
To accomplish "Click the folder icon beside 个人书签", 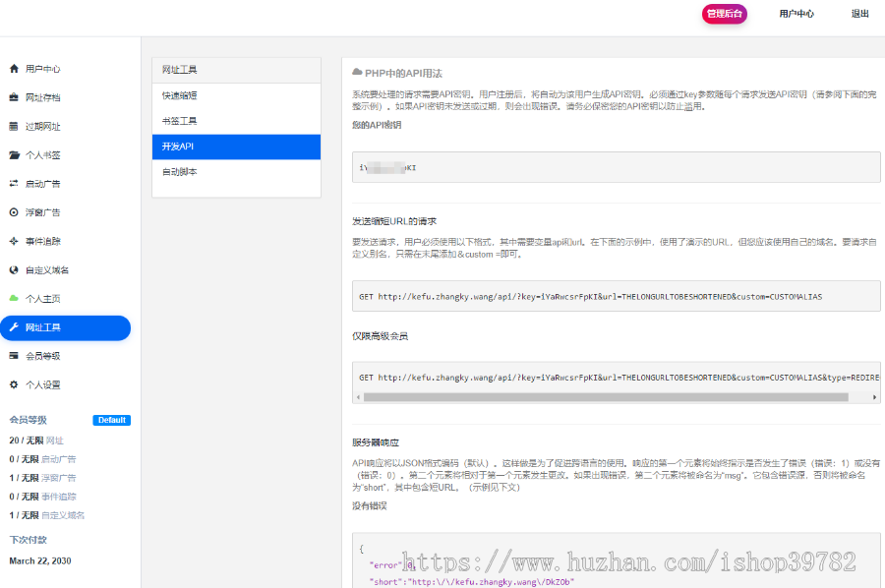I will [14, 155].
